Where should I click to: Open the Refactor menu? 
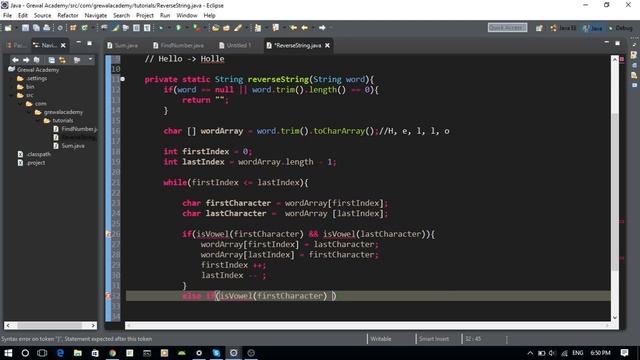[x=68, y=16]
